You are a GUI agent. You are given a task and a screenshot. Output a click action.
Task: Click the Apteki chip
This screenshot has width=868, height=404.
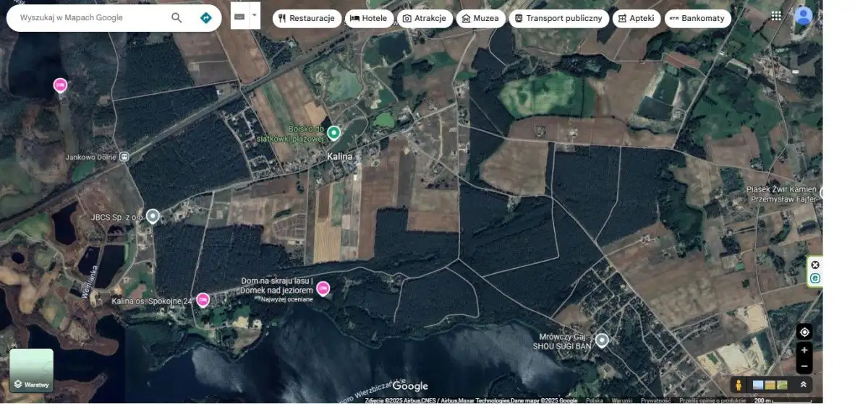click(x=636, y=19)
